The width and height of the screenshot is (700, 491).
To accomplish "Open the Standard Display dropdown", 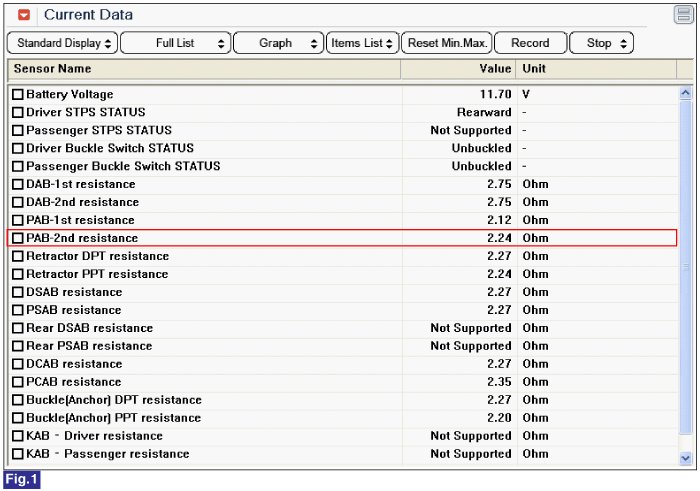I will point(63,43).
